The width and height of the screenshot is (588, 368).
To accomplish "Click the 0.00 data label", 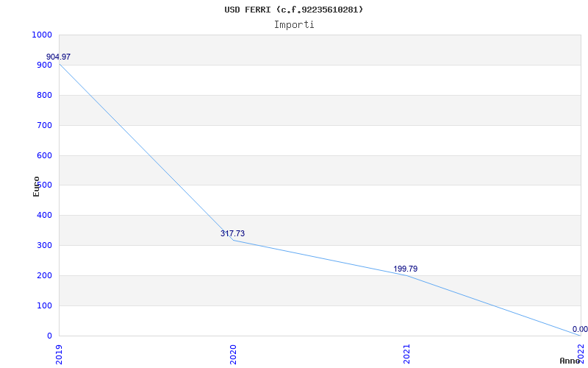I will 580,329.
